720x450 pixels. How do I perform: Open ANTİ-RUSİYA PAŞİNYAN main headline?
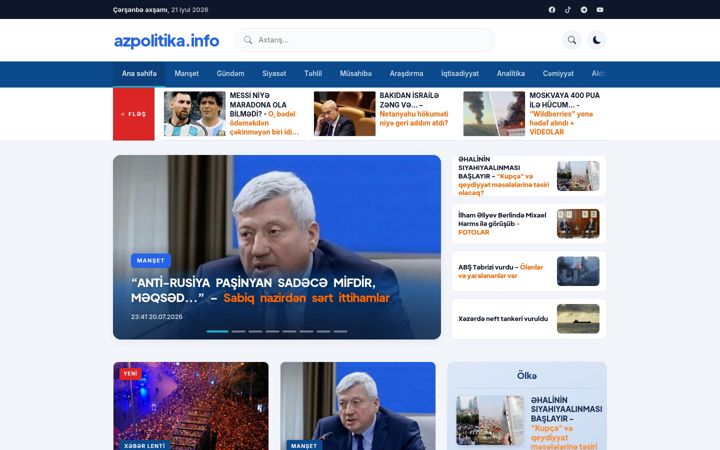(x=260, y=290)
